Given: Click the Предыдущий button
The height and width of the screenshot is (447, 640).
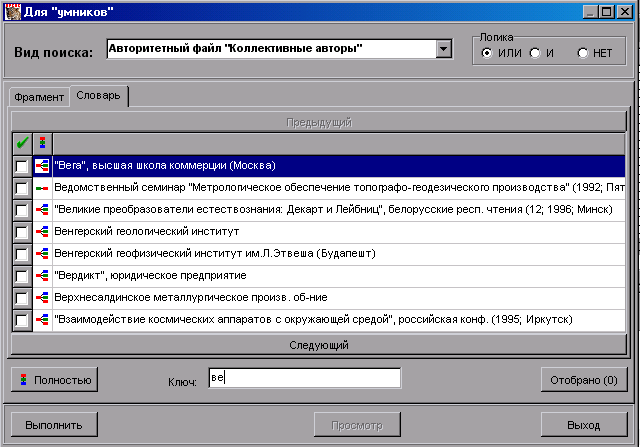Looking at the screenshot, I should [x=318, y=122].
